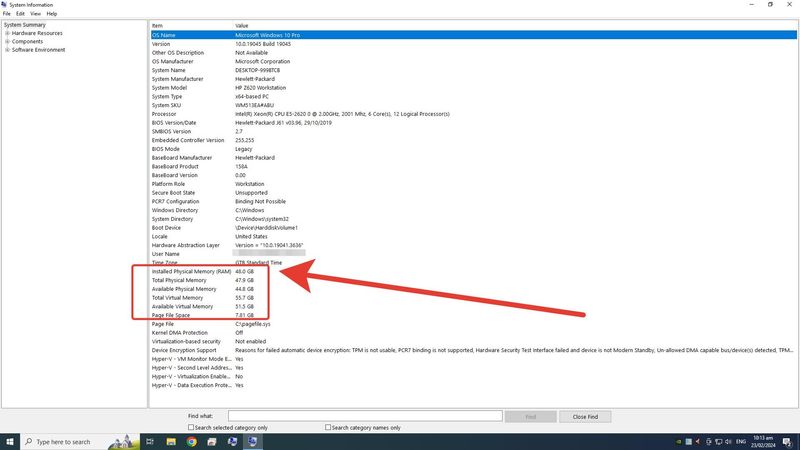Open the View menu
Screen dimensions: 800x450
35,14
